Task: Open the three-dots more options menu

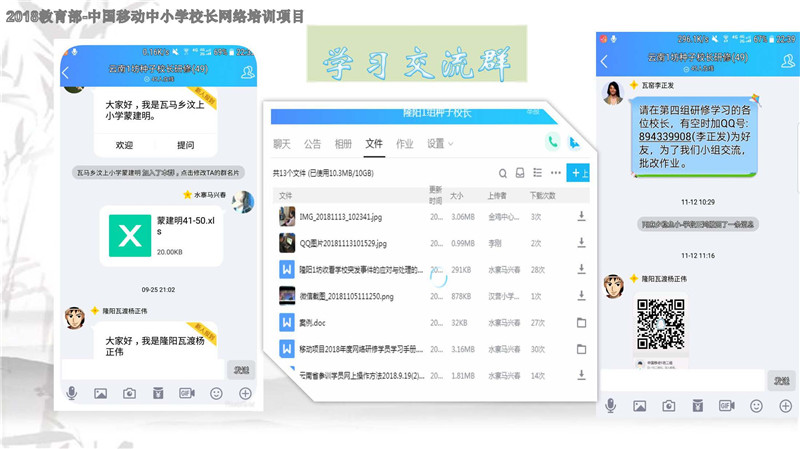Action: click(x=555, y=173)
